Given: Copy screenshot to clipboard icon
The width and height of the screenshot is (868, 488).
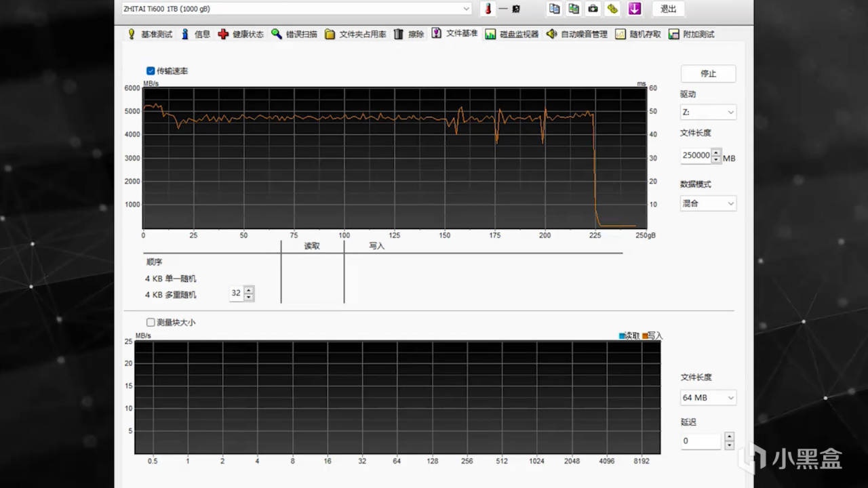Looking at the screenshot, I should click(x=574, y=9).
